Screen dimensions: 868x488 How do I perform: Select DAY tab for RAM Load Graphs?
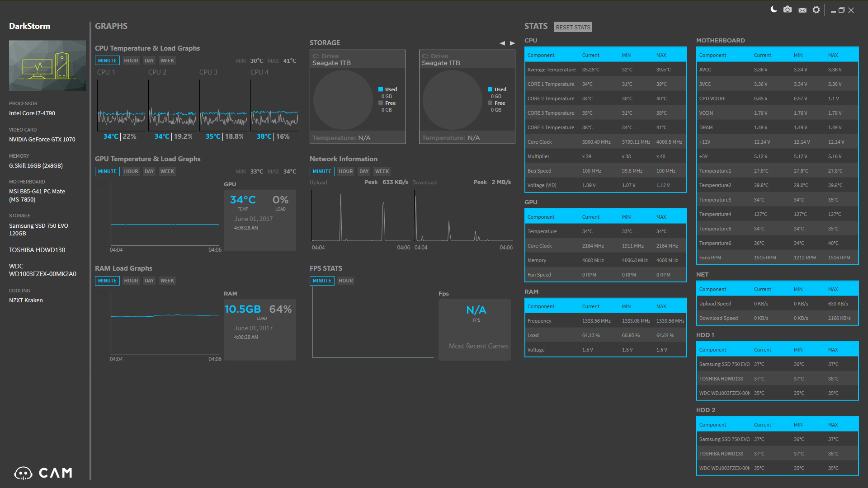(x=149, y=281)
